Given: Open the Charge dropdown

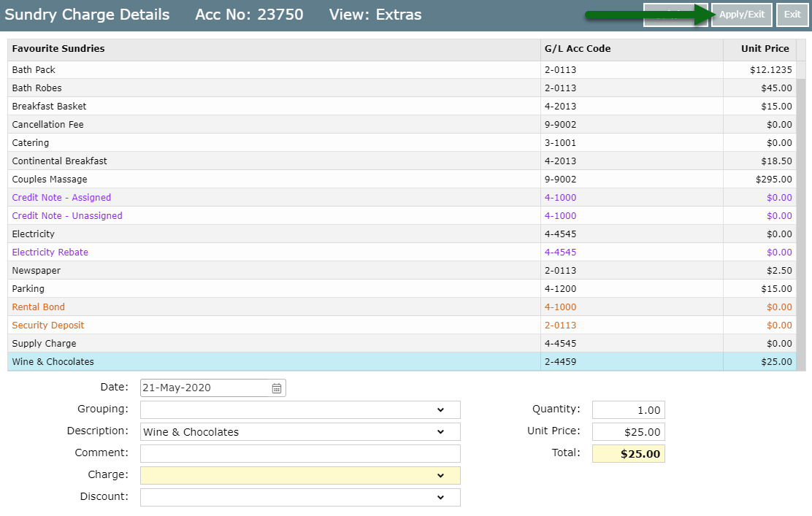Looking at the screenshot, I should tap(300, 476).
